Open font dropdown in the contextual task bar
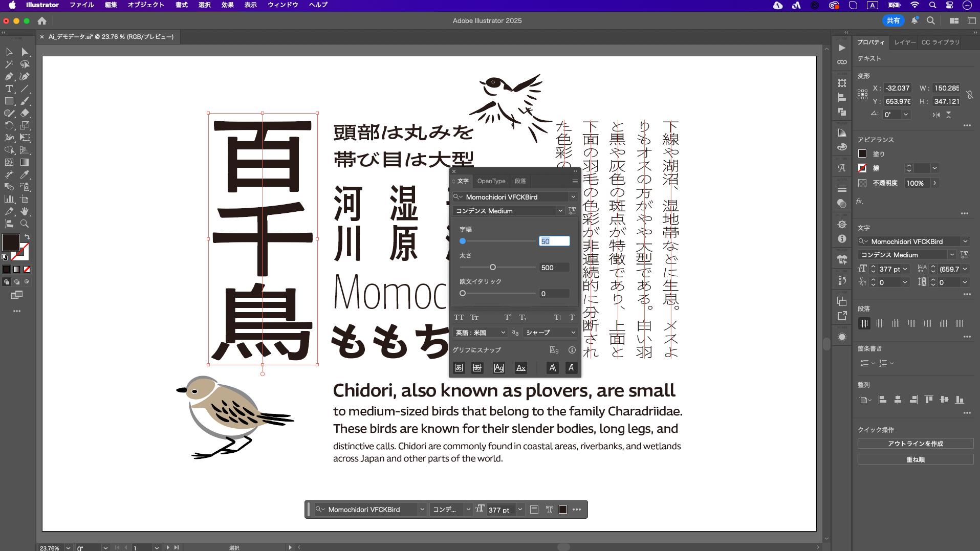 (422, 510)
